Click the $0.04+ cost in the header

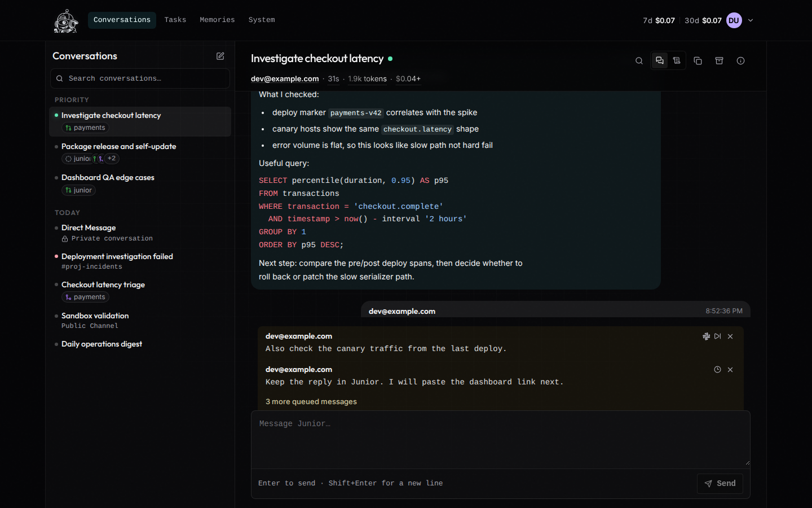[x=408, y=79]
